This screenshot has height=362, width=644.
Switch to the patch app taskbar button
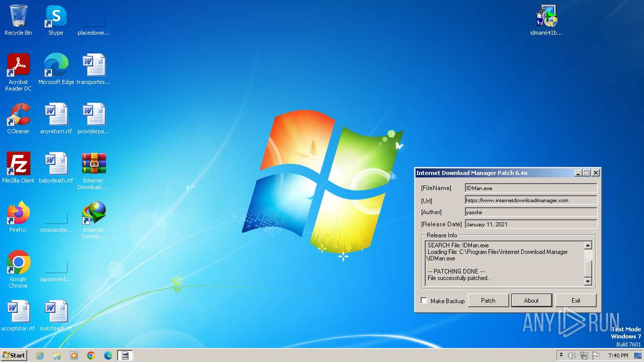(125, 355)
